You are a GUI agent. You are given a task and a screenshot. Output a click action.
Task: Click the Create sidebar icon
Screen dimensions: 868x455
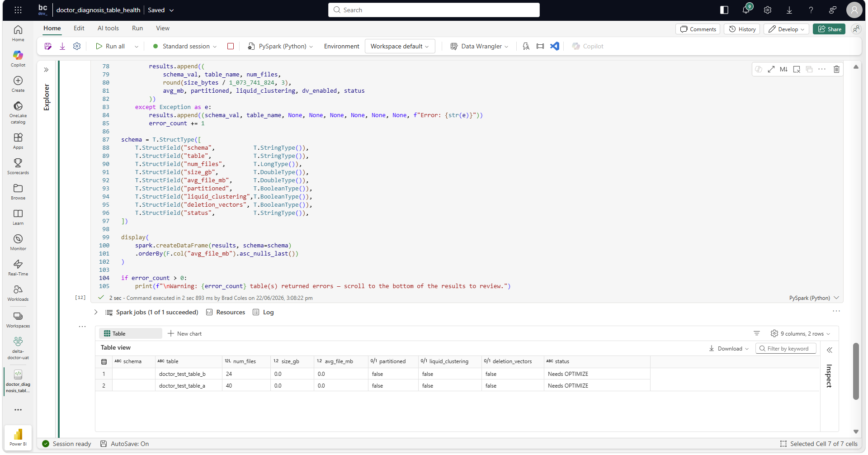18,84
